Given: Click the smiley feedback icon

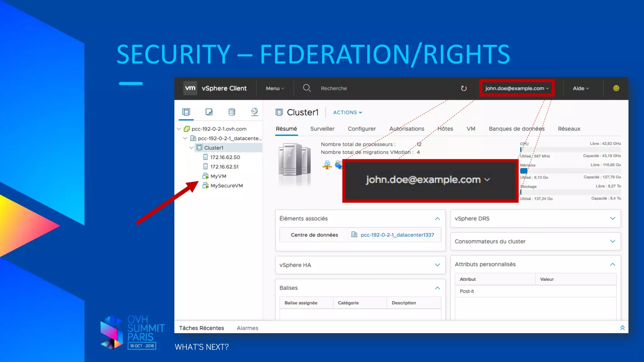Looking at the screenshot, I should tap(616, 88).
